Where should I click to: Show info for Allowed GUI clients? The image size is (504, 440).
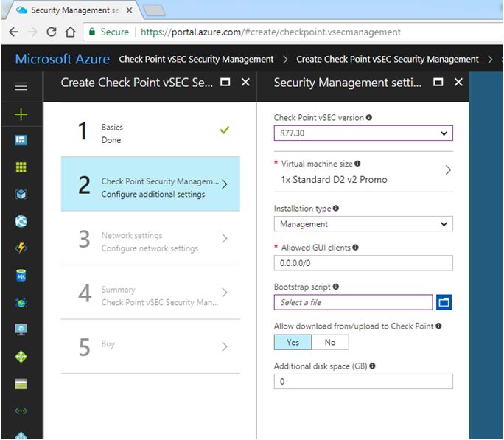tap(355, 248)
